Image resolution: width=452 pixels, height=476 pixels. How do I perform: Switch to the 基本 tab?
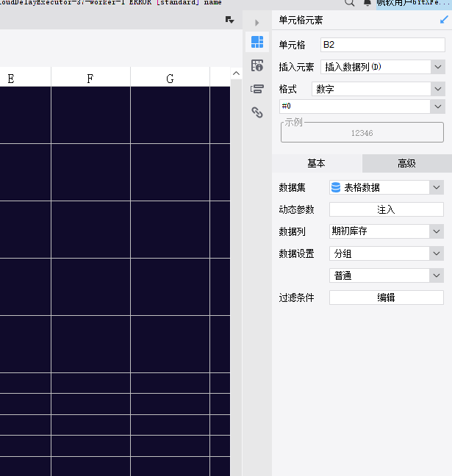[317, 163]
